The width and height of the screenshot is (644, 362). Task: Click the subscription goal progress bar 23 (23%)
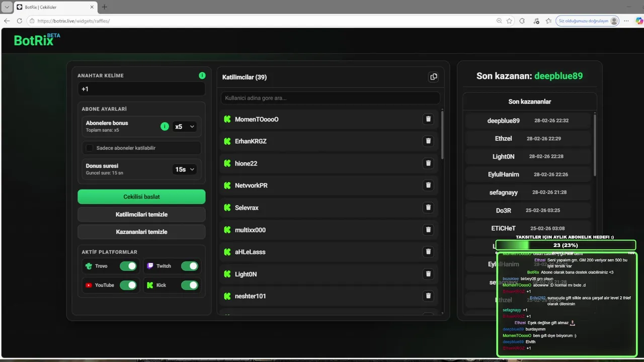[566, 245]
